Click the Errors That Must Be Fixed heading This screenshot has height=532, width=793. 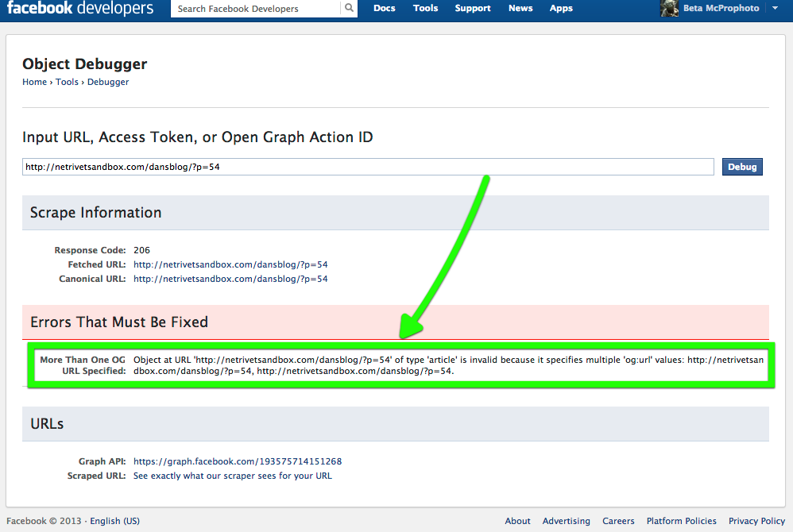click(x=119, y=322)
